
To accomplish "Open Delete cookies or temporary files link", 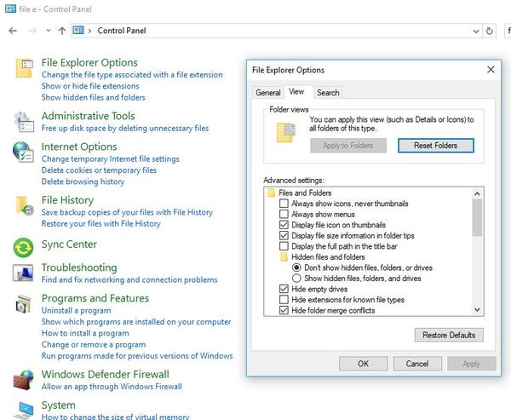I will click(x=99, y=170).
